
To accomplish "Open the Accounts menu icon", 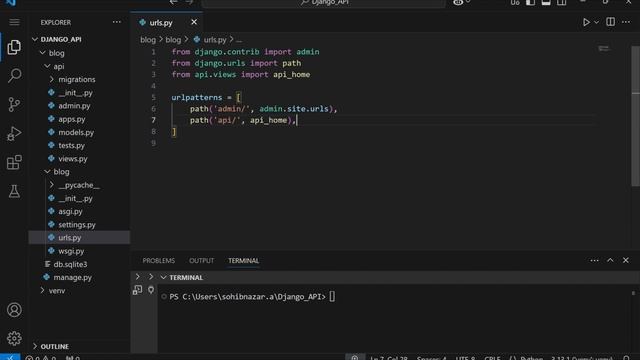I will 14,310.
